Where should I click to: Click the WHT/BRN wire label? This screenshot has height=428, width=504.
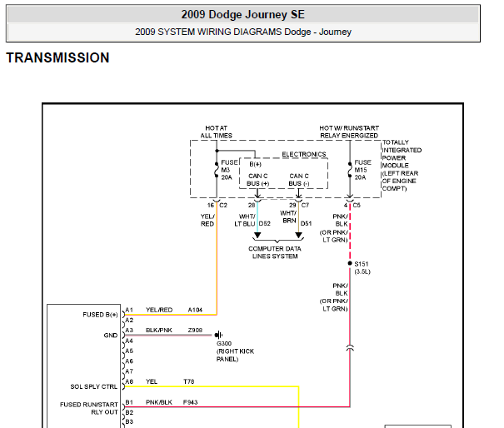pyautogui.click(x=288, y=216)
